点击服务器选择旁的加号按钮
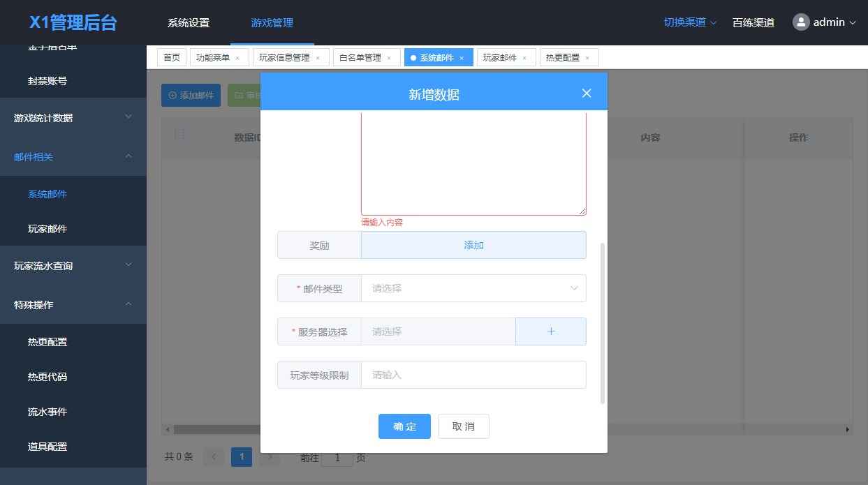868x485 pixels. tap(550, 331)
